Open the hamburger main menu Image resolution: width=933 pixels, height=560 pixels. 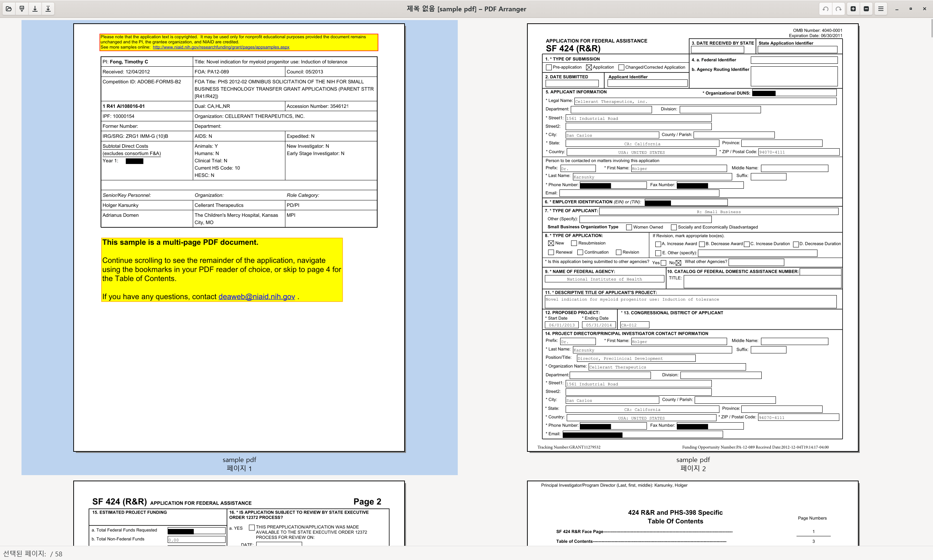pyautogui.click(x=881, y=9)
